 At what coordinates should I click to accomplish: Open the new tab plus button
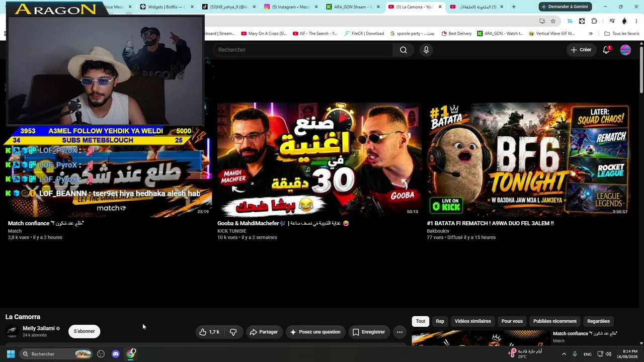[514, 7]
